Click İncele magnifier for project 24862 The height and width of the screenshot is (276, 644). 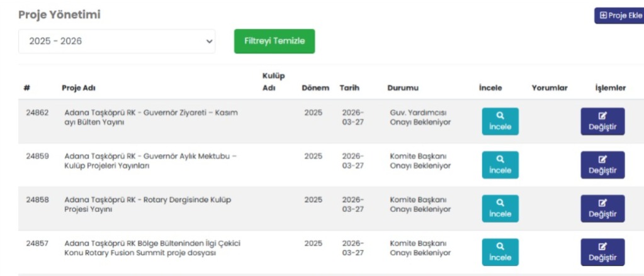click(500, 116)
